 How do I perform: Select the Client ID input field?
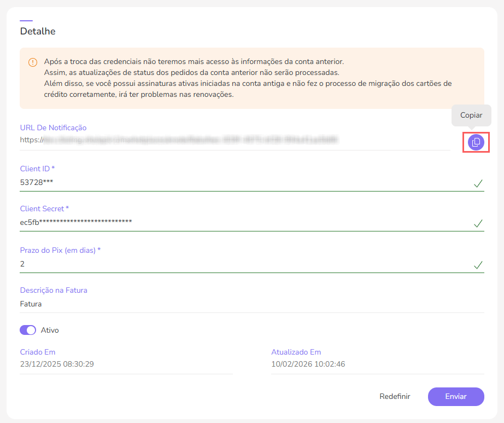[x=164, y=182]
